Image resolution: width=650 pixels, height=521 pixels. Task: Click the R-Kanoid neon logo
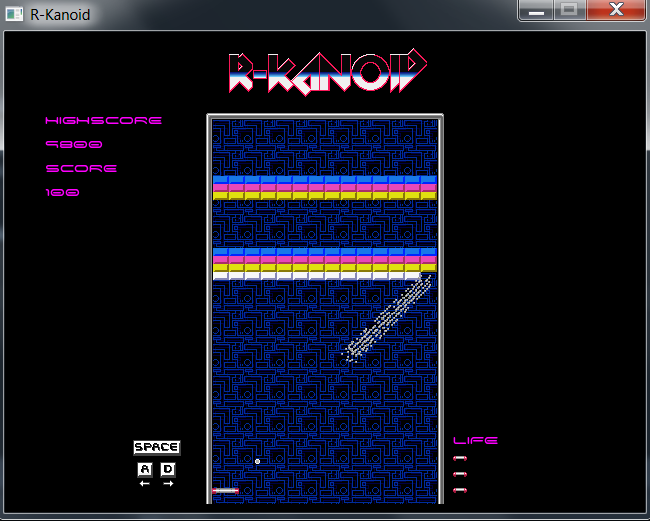tap(328, 73)
